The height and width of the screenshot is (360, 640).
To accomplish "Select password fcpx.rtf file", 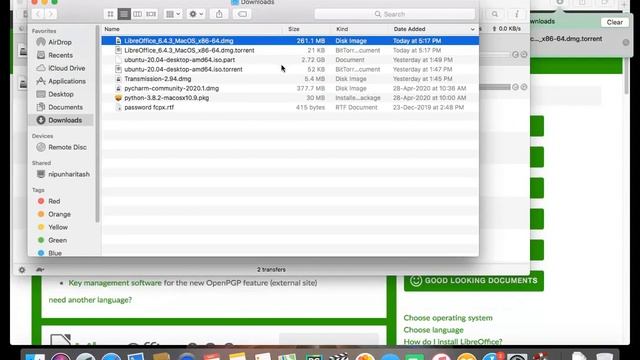I will (x=290, y=107).
